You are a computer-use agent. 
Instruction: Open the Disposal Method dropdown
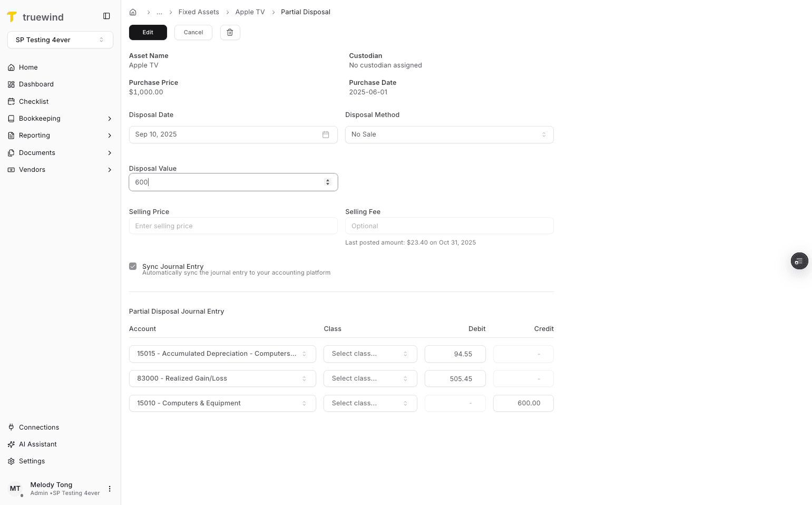pyautogui.click(x=449, y=134)
